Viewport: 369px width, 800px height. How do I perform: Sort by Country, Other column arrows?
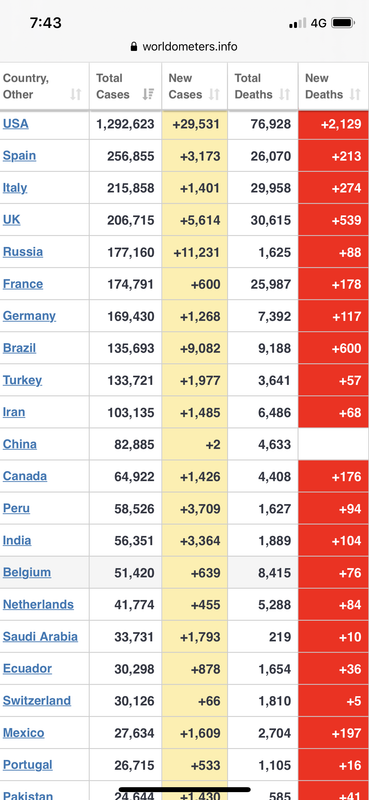point(76,94)
